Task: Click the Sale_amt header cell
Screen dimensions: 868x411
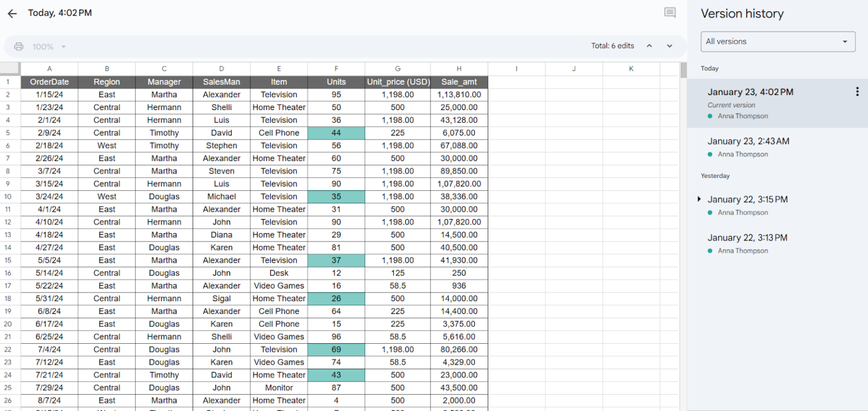Action: [x=459, y=82]
